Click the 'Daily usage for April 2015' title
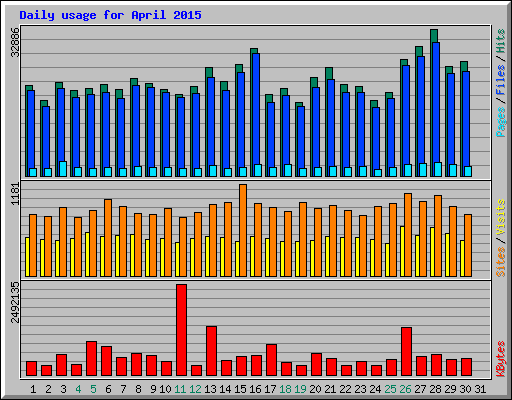Viewport: 512px width, 400px height. [x=110, y=15]
